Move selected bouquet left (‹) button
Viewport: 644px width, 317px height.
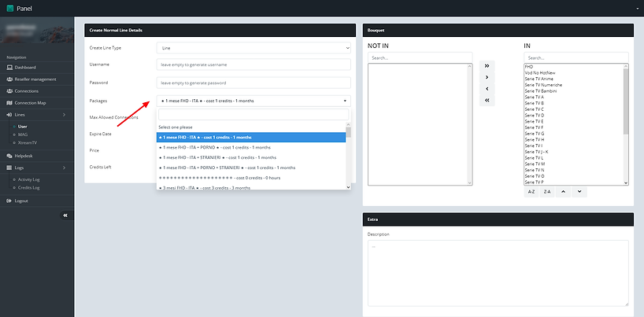(x=487, y=89)
